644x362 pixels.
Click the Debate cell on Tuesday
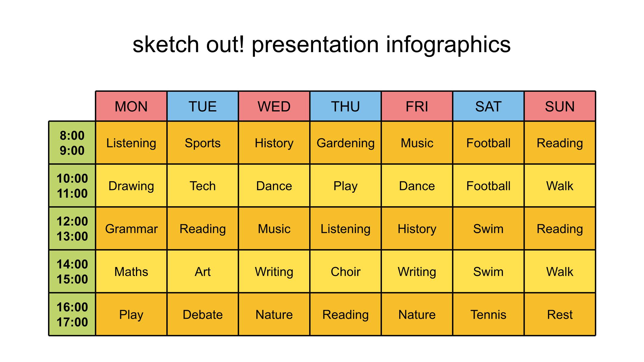203,314
